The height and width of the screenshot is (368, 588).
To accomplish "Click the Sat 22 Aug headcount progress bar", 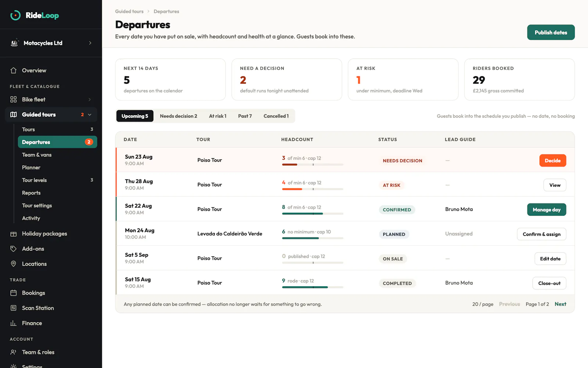I will pos(313,214).
